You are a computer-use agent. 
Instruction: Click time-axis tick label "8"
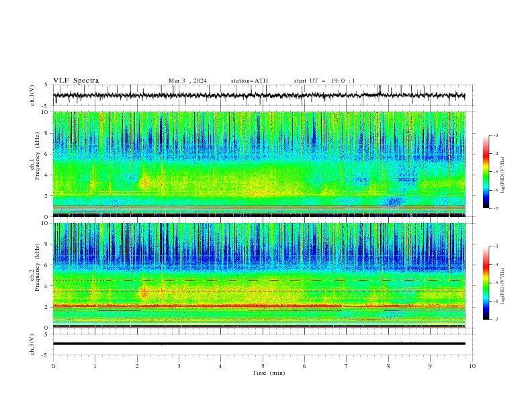click(x=388, y=366)
